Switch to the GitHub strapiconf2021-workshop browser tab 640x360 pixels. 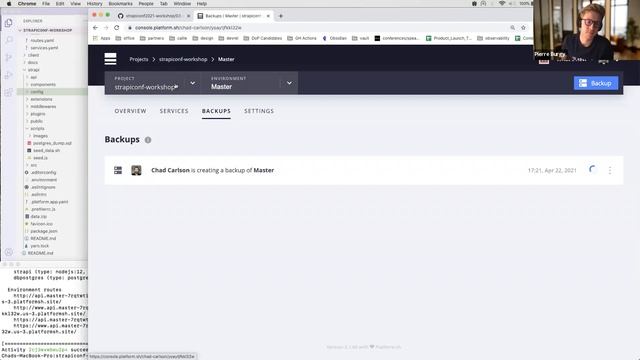[153, 16]
